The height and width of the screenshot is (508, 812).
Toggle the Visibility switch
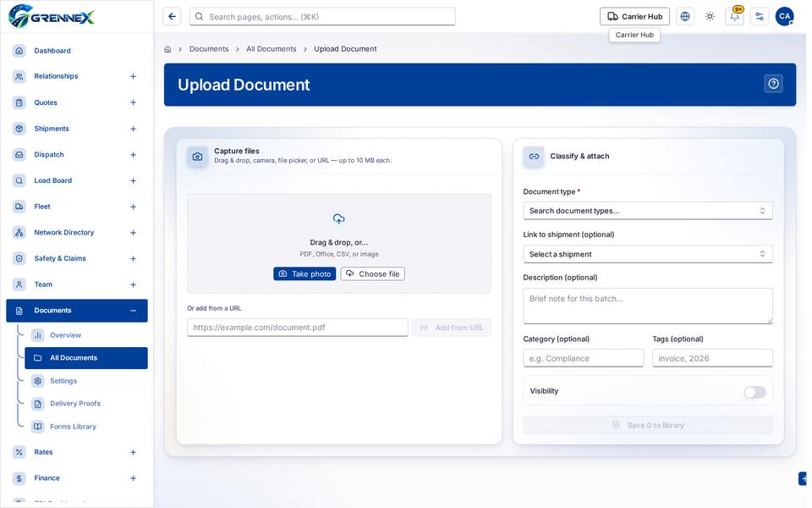point(755,392)
